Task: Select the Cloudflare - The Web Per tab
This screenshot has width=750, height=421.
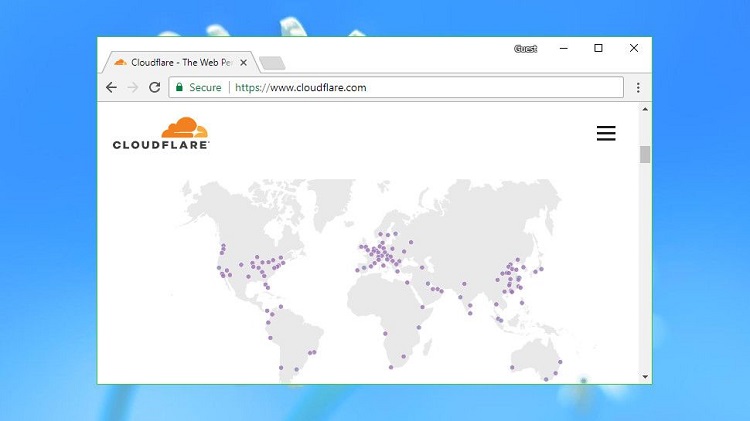Action: tap(181, 63)
